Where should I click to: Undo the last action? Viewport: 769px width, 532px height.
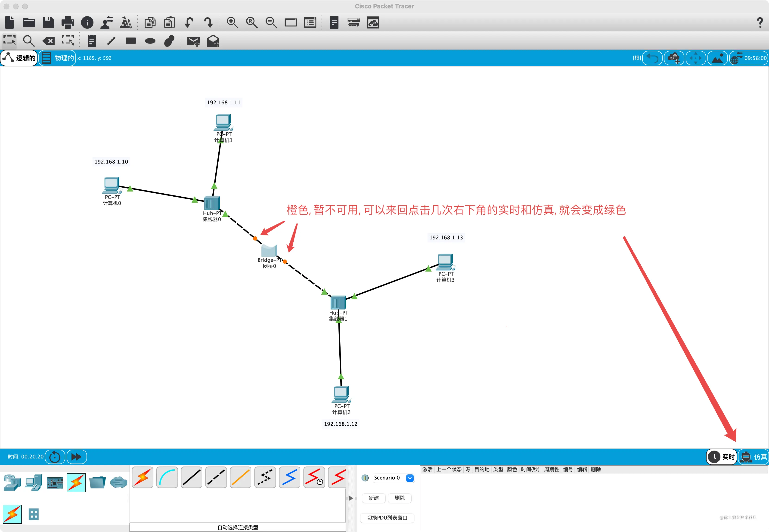189,22
